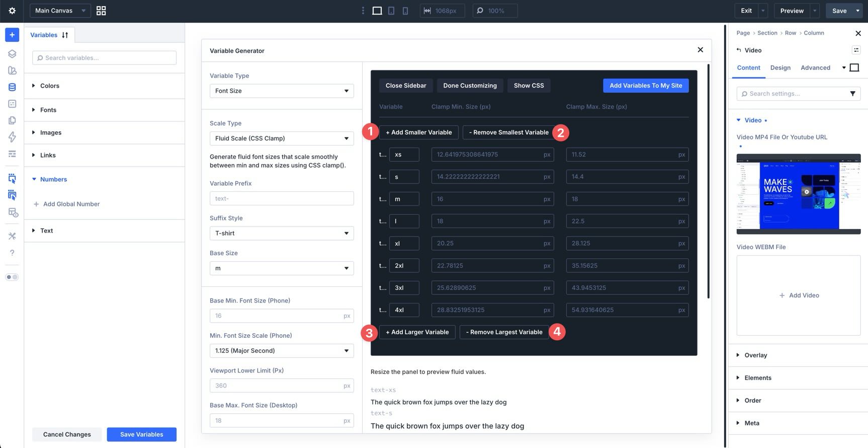
Task: Open the Scale Type Fluid Scale dropdown
Action: click(282, 138)
